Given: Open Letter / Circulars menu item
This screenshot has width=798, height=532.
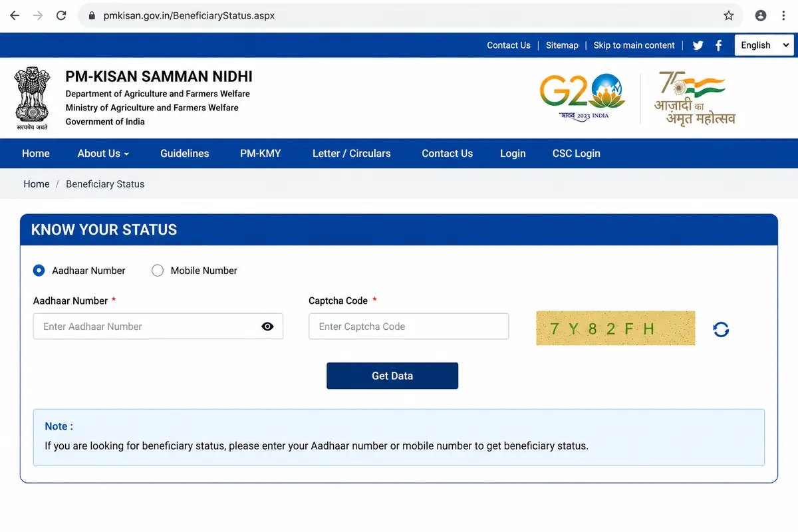Looking at the screenshot, I should coord(352,153).
